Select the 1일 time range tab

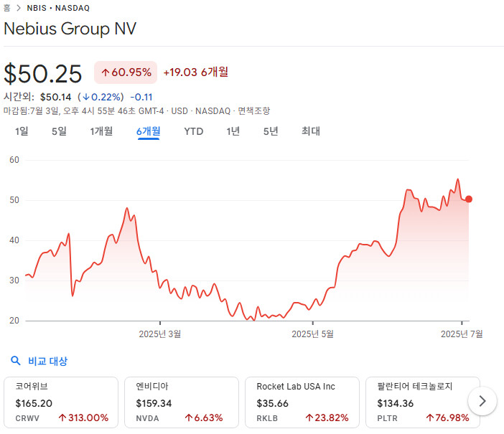click(22, 131)
